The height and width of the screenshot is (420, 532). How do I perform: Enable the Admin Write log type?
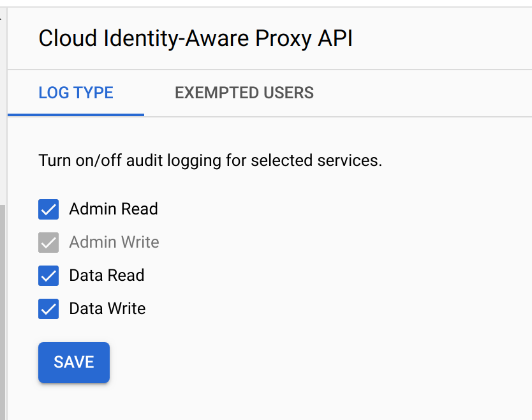48,243
